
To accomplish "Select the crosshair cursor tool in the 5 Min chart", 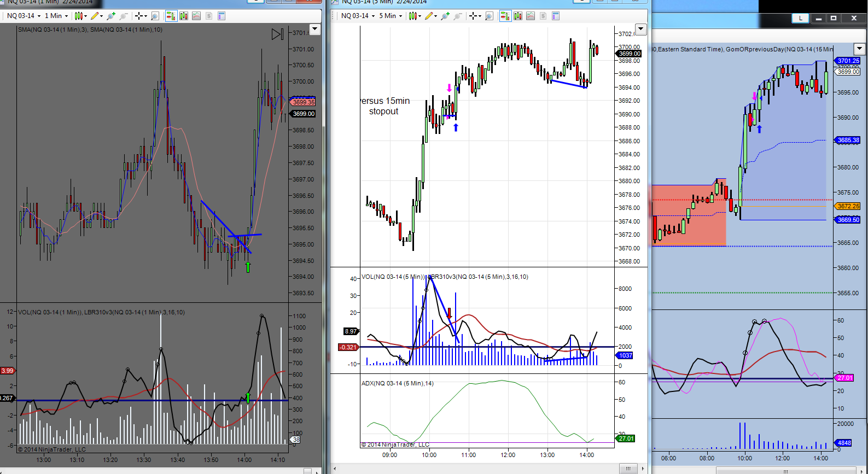I will (474, 16).
